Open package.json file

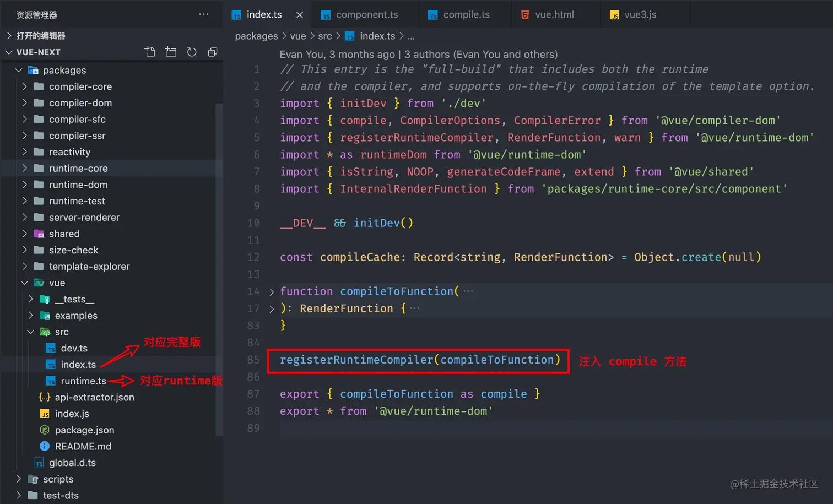point(84,430)
